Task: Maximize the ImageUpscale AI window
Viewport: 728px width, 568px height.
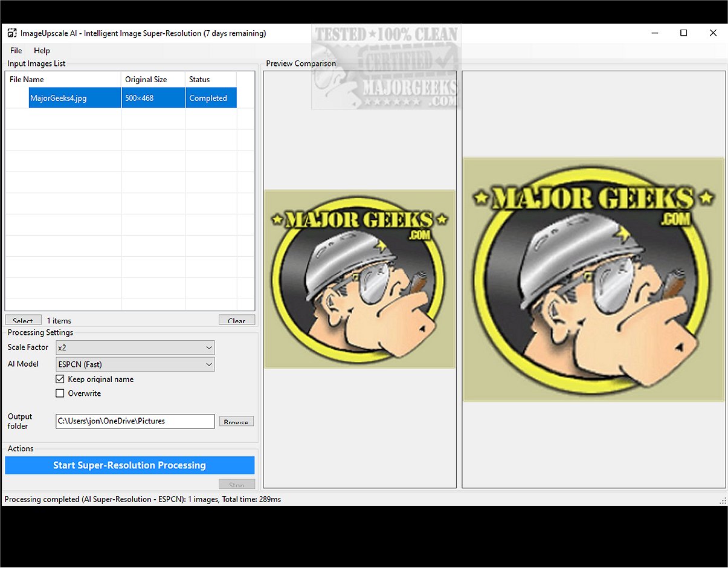Action: coord(684,33)
